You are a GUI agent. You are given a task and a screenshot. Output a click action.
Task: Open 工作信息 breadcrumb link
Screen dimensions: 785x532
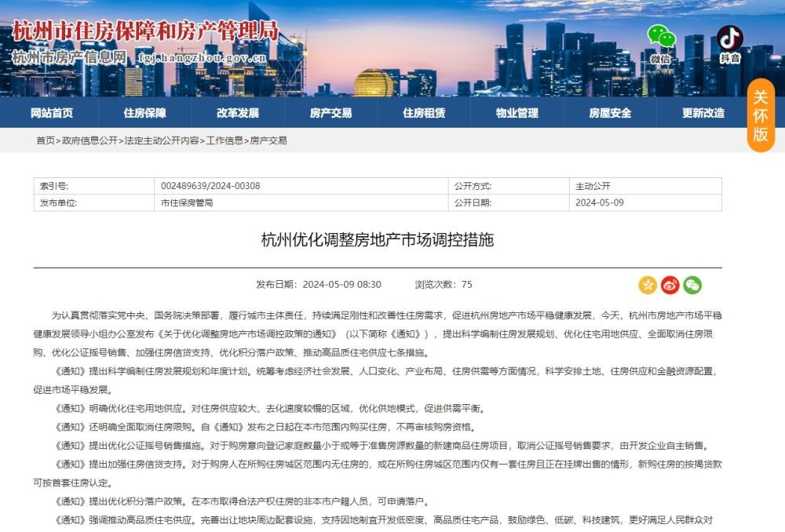click(225, 142)
